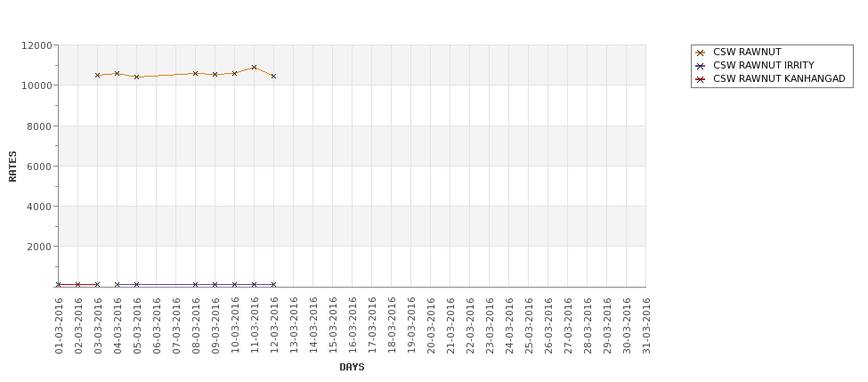Click the 12000 y-axis label
Screen dimensions: 868x382
click(x=37, y=45)
